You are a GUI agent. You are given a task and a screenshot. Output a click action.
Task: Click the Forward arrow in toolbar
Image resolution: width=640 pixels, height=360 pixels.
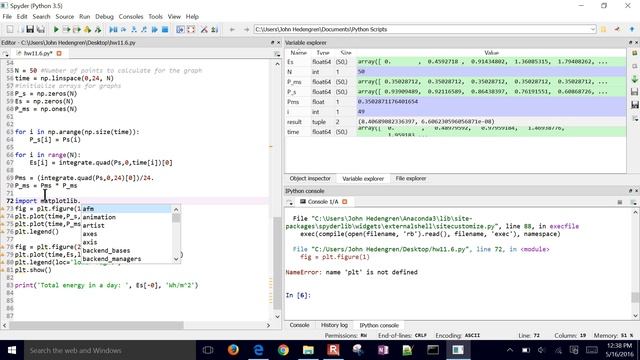tap(246, 29)
